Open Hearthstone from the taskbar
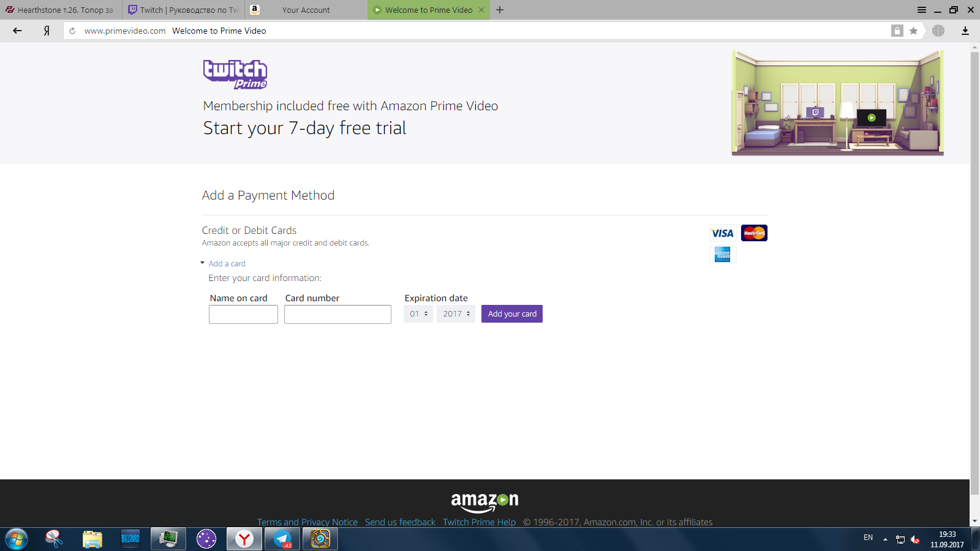This screenshot has width=980, height=551. [x=320, y=539]
